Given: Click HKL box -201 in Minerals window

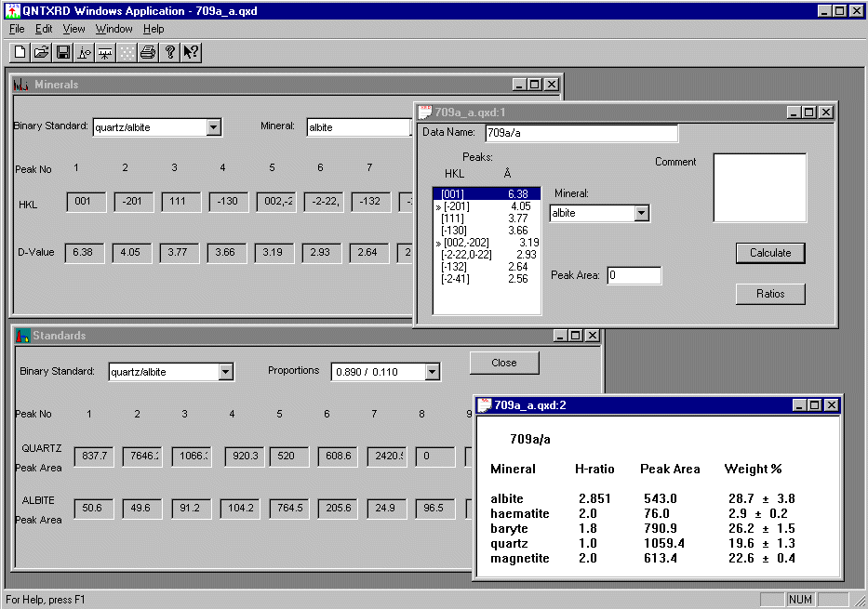Looking at the screenshot, I should [133, 202].
